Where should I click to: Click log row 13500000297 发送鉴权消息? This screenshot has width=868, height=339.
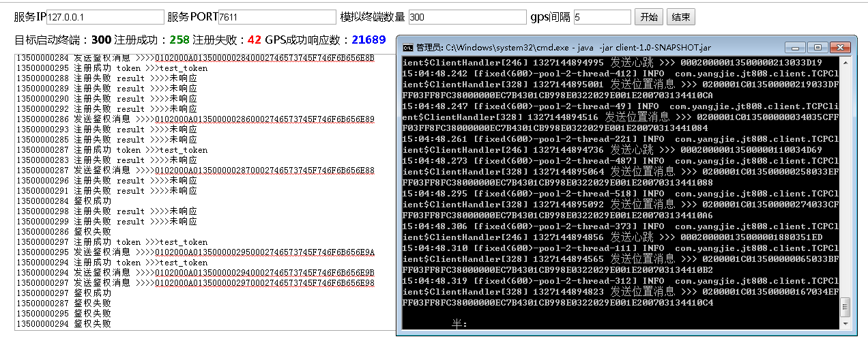coord(195,283)
